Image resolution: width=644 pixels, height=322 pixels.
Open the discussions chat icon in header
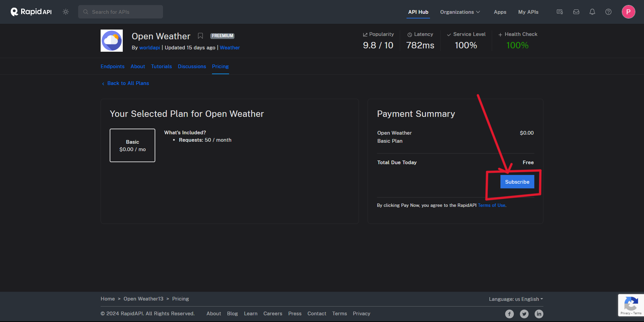[560, 12]
